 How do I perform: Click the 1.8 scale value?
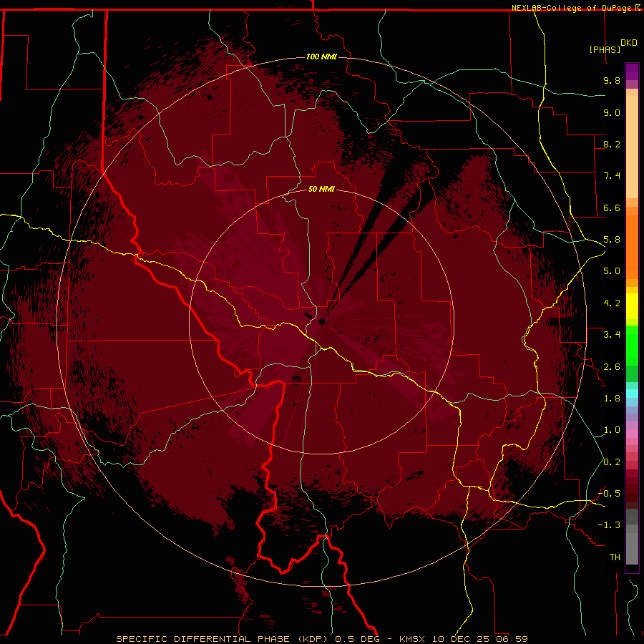(x=612, y=399)
